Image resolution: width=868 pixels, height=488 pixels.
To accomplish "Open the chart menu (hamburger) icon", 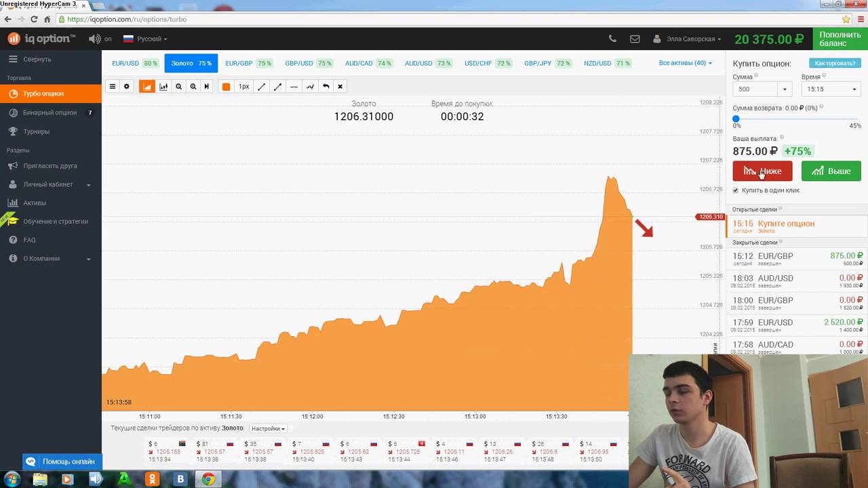I will click(113, 87).
